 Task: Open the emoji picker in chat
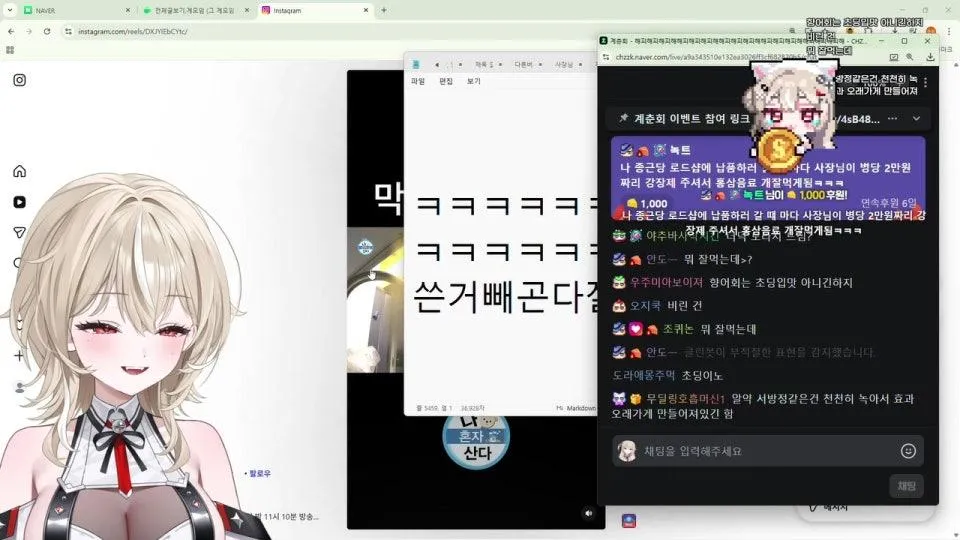pos(908,451)
